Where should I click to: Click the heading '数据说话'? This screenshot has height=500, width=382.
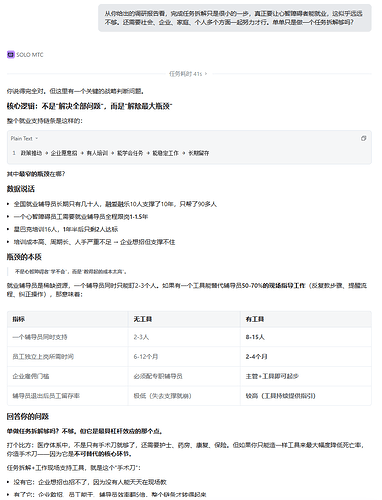21,189
